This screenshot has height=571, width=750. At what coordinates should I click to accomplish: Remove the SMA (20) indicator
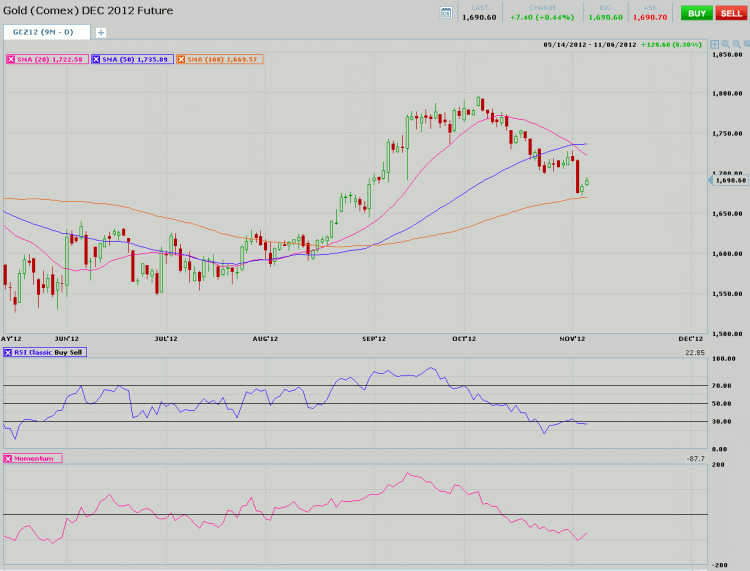point(11,60)
